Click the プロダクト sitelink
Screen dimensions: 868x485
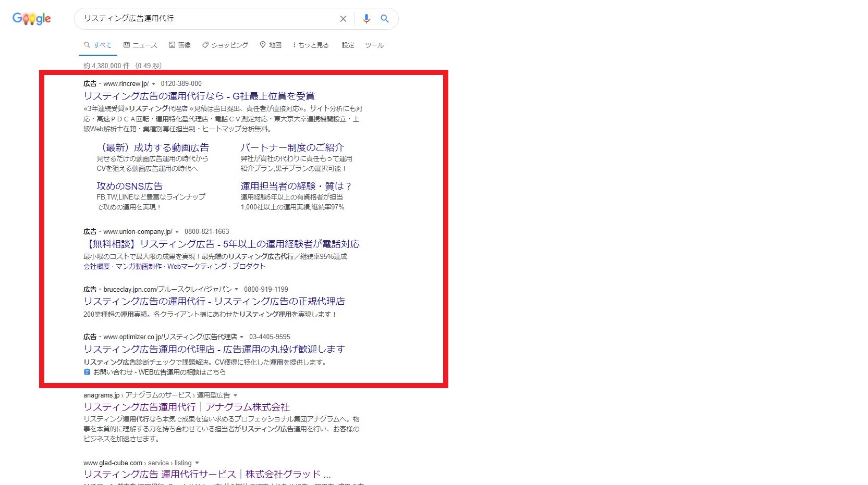tap(249, 266)
